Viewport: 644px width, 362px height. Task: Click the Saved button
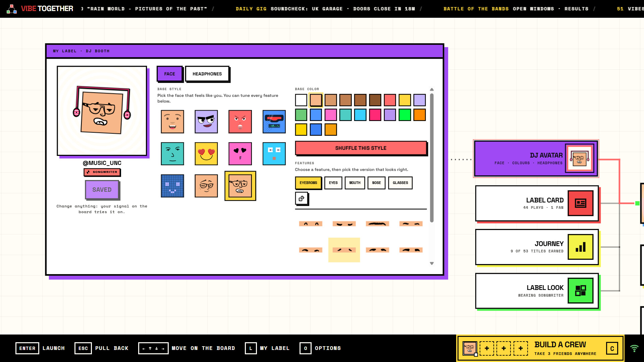click(102, 190)
